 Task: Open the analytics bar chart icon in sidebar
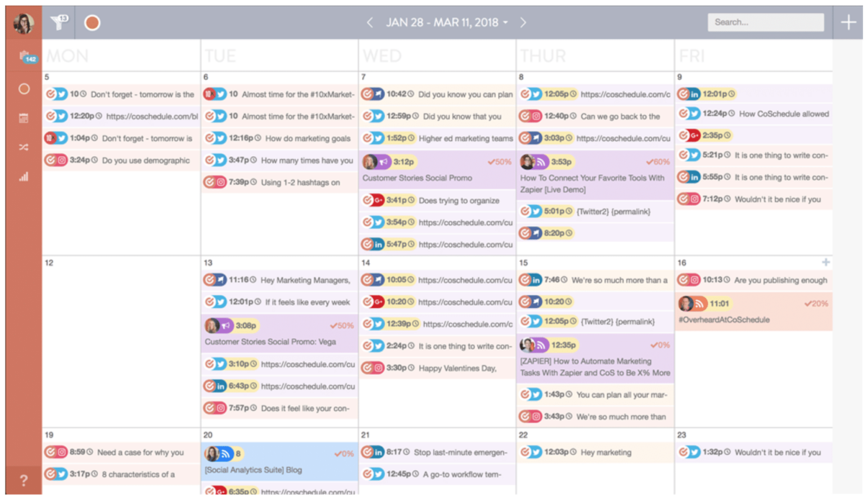point(23,177)
